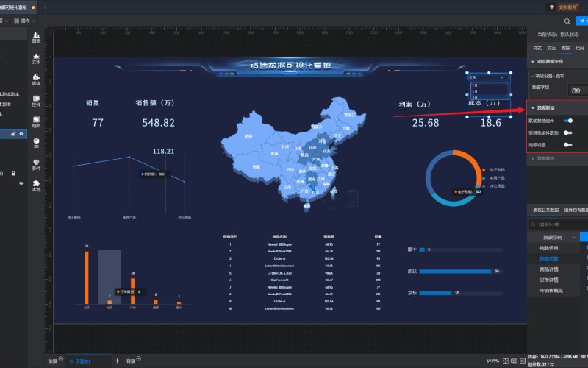Click the 定制服务 button
The width and height of the screenshot is (588, 368).
tap(567, 7)
